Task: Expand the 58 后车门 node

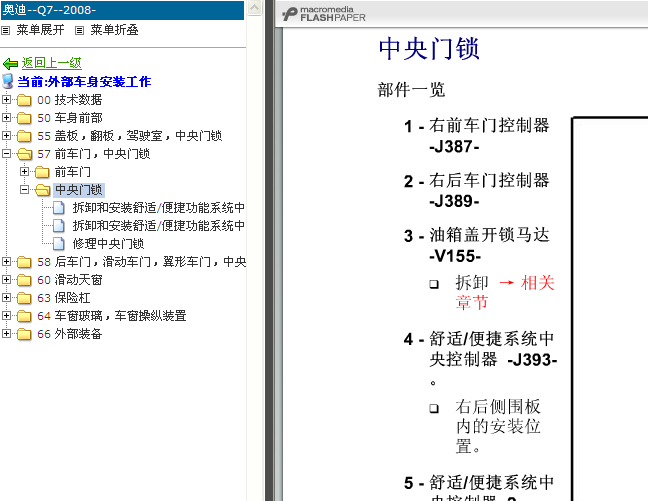Action: [6, 262]
